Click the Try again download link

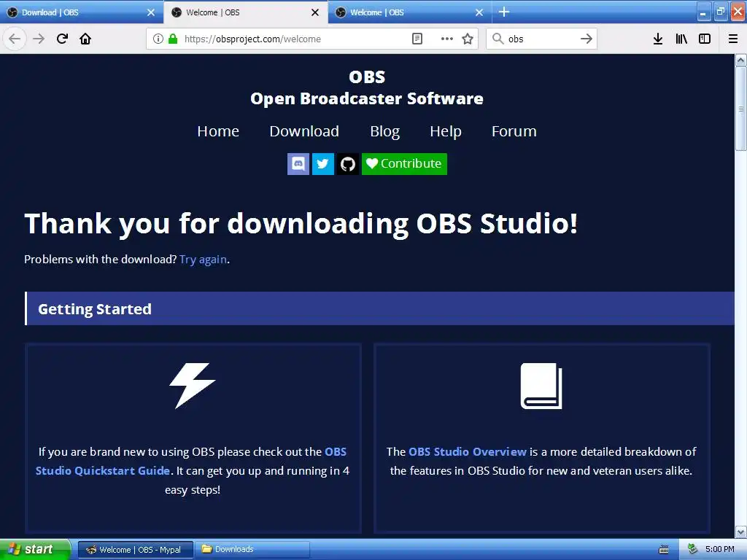[203, 259]
